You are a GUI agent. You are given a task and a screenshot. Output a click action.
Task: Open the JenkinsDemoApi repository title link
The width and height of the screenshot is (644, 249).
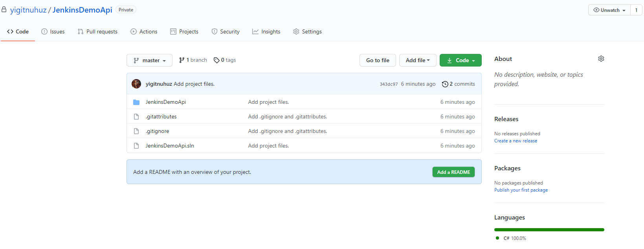pos(83,10)
